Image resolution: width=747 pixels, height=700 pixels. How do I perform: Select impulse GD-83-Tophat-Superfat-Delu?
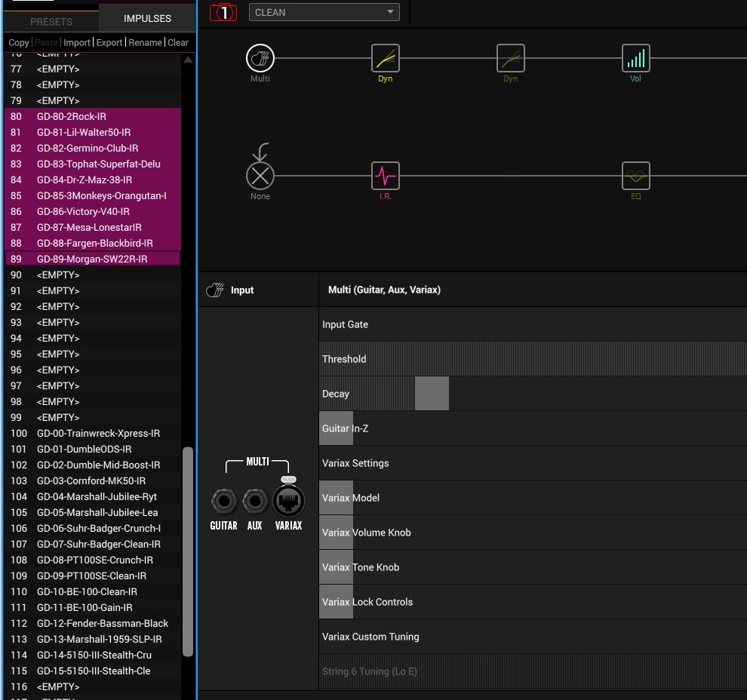click(x=92, y=164)
